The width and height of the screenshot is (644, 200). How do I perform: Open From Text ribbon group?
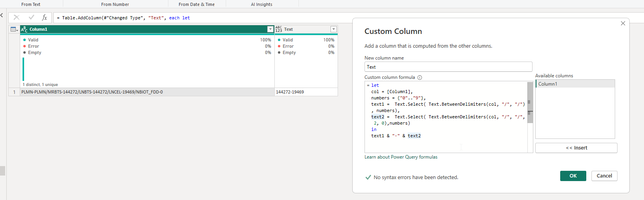pos(31,4)
